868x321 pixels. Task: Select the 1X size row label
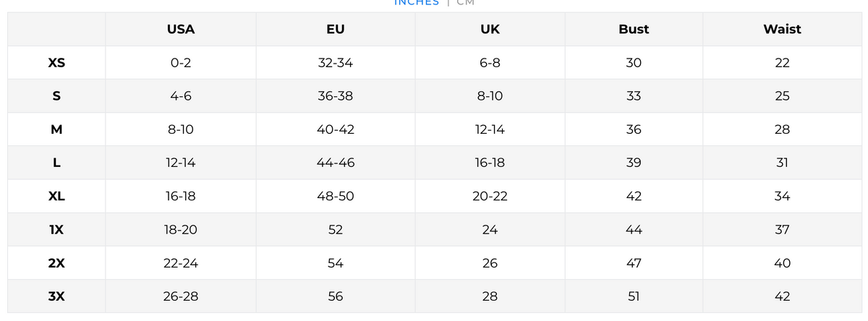(56, 230)
